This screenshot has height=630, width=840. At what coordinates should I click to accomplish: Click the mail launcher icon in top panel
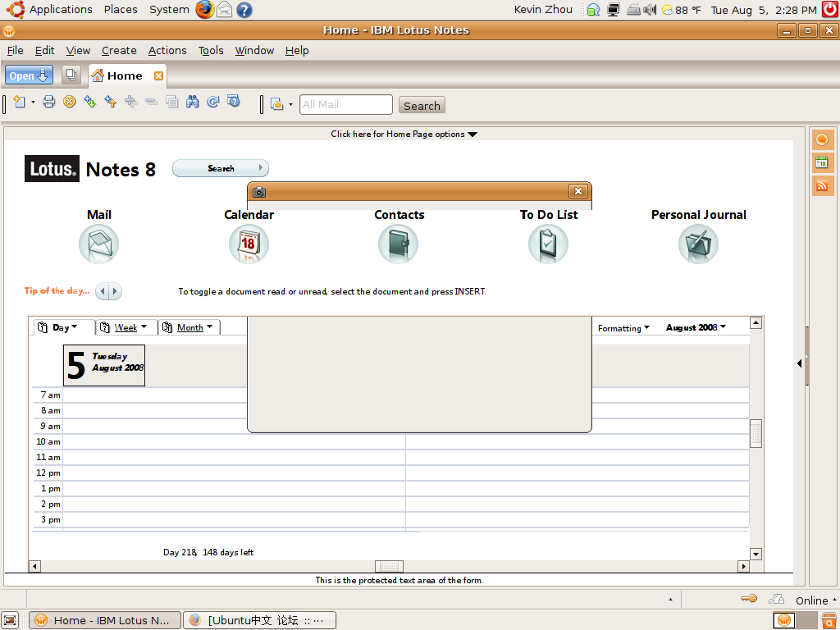pos(225,10)
